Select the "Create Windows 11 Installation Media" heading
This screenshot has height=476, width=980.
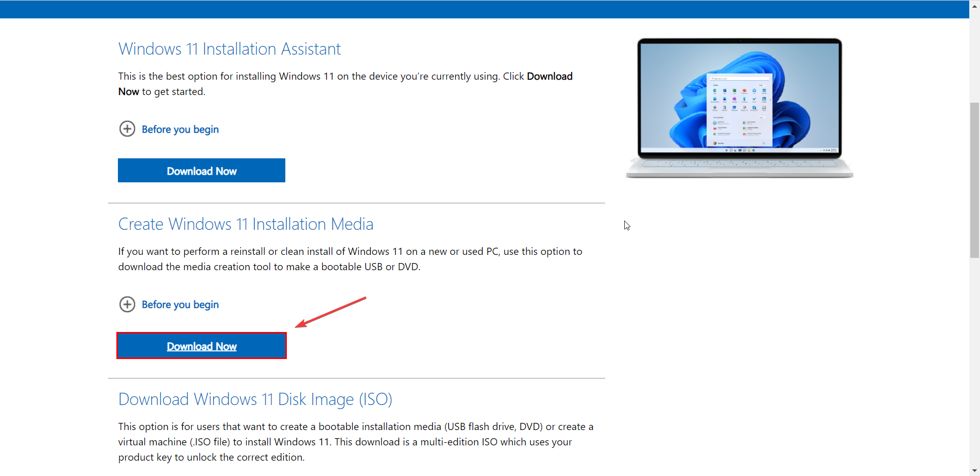pos(246,224)
